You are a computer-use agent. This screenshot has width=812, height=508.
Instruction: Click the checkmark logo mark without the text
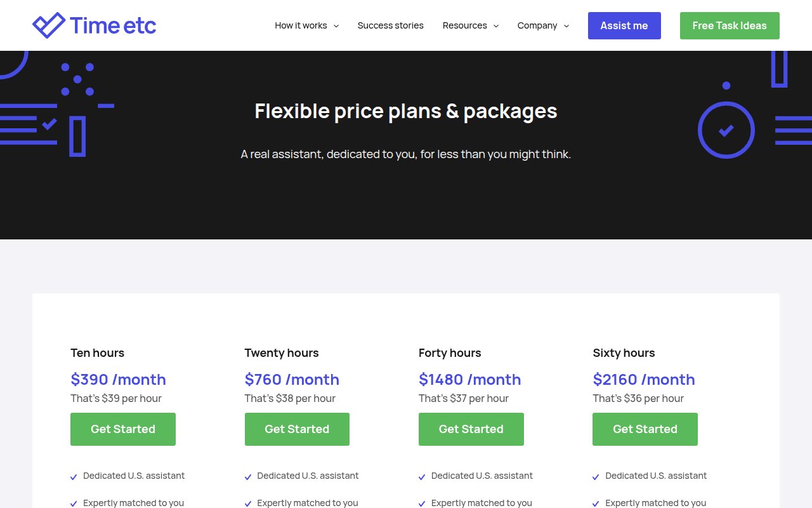pyautogui.click(x=48, y=25)
